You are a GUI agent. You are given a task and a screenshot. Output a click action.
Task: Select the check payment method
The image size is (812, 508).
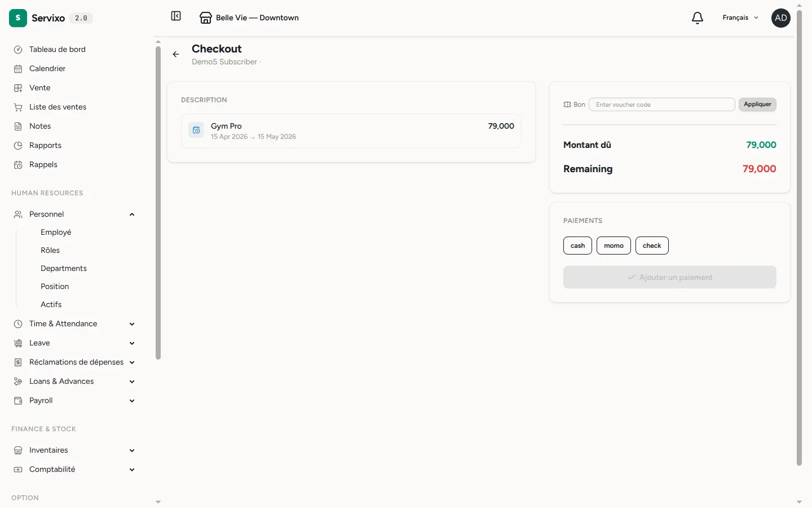point(652,246)
